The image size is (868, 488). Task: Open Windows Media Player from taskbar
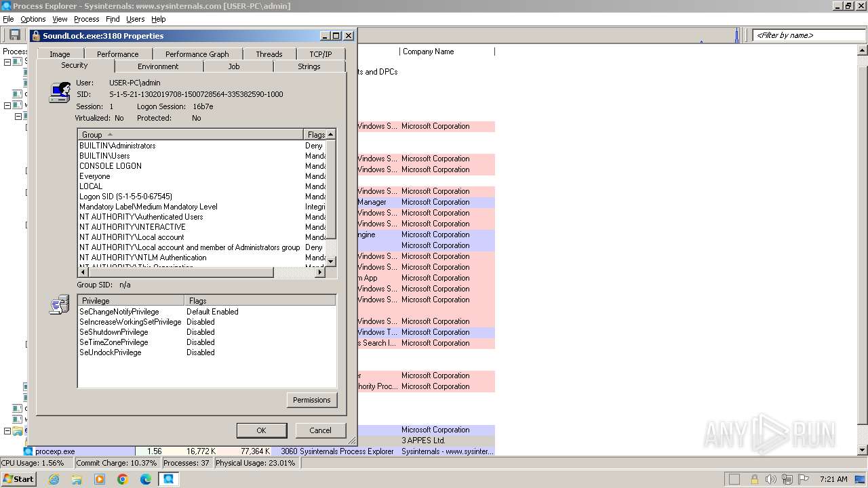click(x=100, y=479)
